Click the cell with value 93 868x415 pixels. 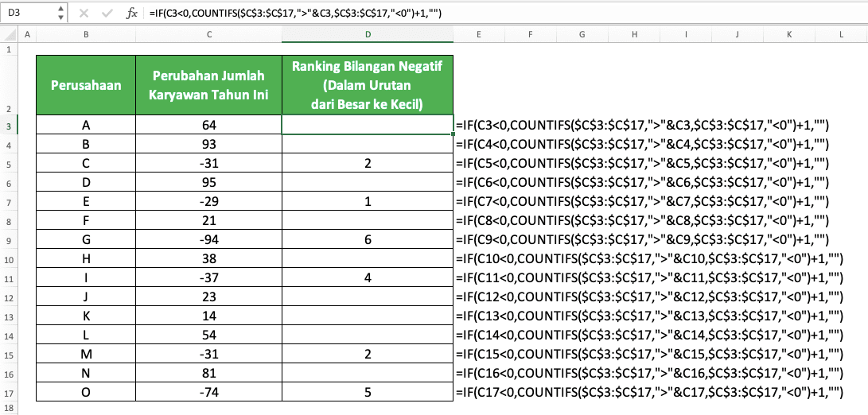208,145
